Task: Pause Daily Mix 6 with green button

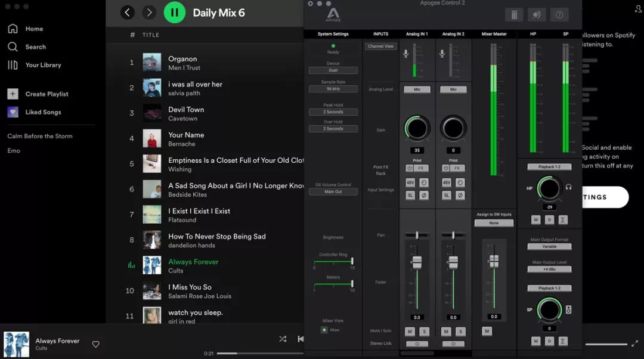Action: click(175, 13)
